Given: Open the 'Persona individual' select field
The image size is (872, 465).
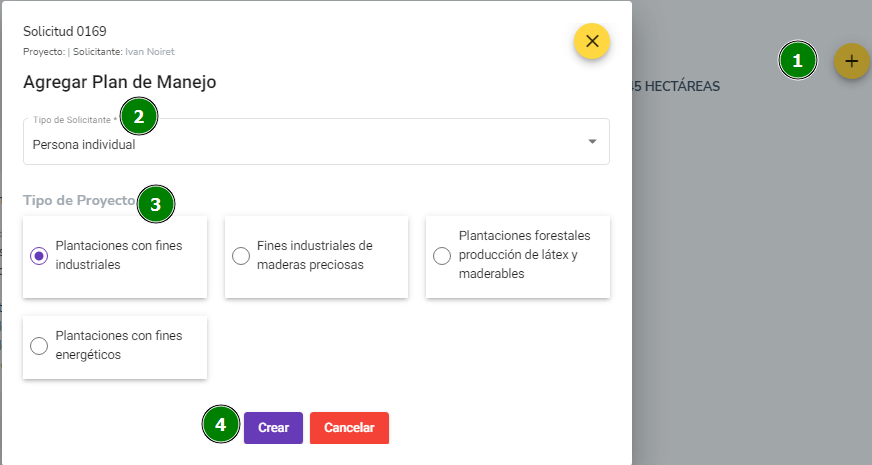Looking at the screenshot, I should 316,141.
